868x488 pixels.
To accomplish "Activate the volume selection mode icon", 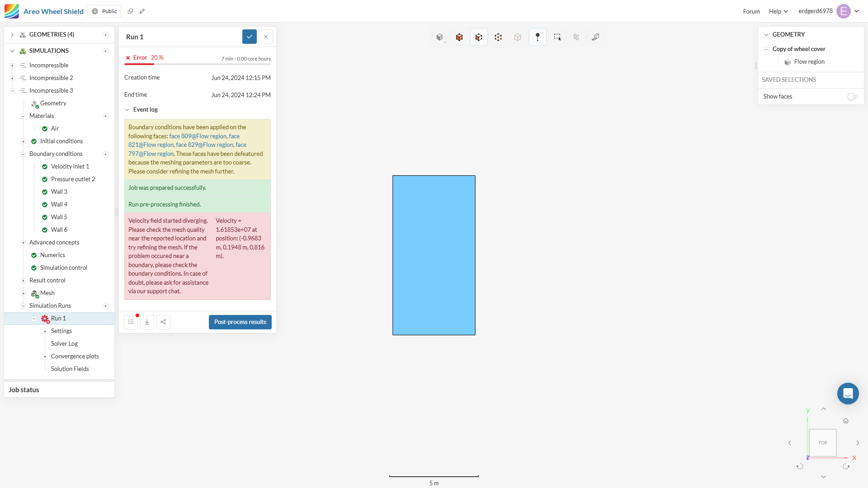I will point(459,37).
